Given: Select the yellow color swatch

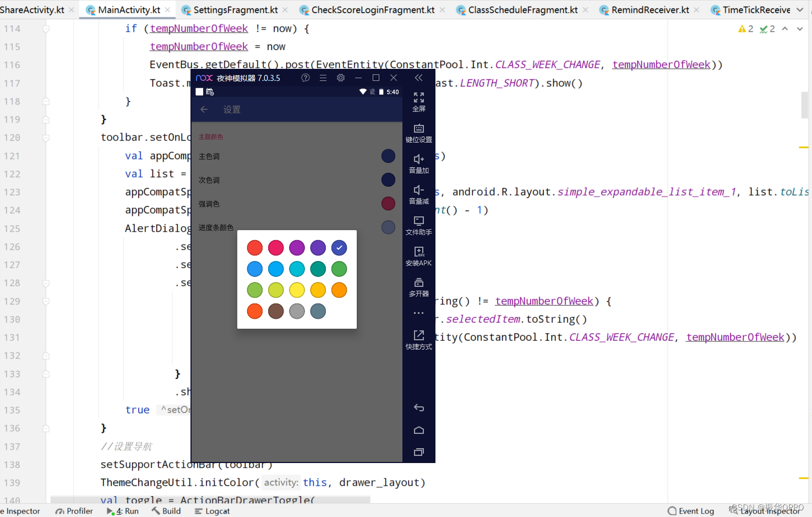Looking at the screenshot, I should coord(297,290).
